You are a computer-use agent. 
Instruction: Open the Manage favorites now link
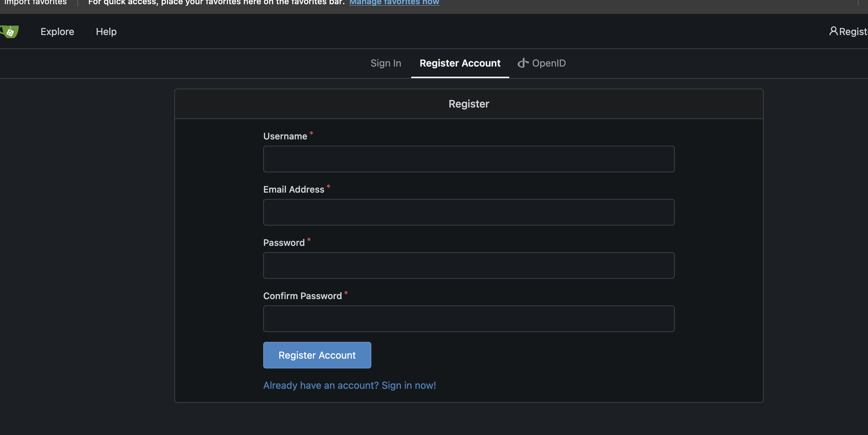coord(394,2)
